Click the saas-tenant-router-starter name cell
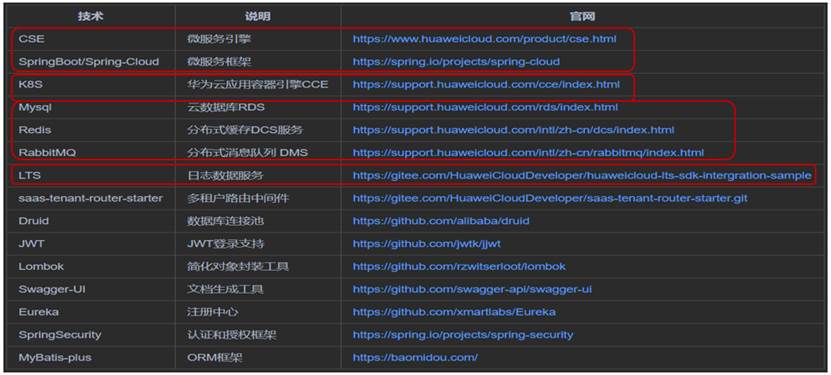This screenshot has width=831, height=375. [x=91, y=198]
